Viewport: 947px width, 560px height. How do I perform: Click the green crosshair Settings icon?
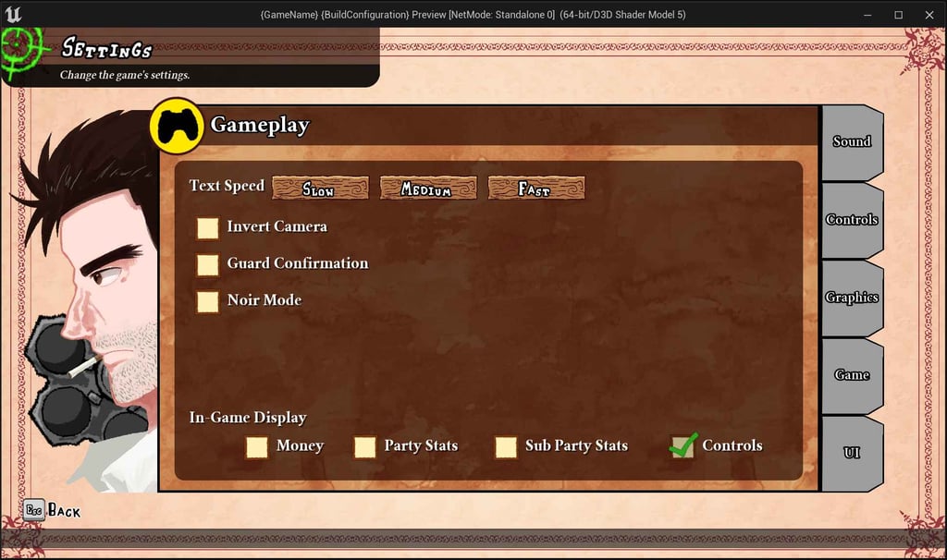coord(21,53)
